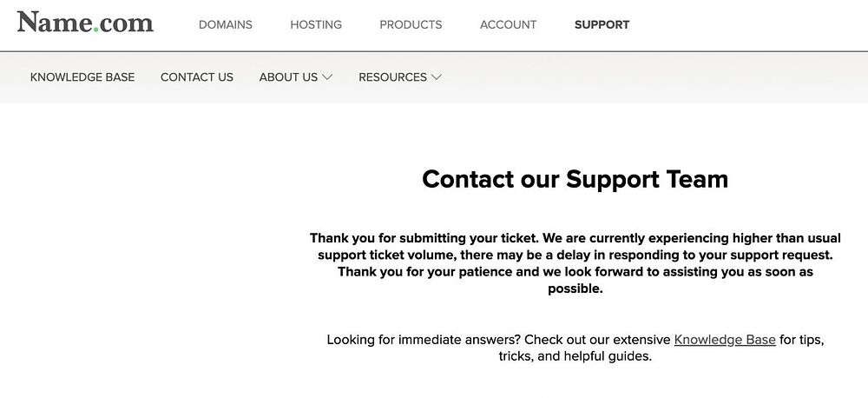
Task: Click the green dot in the Name.com logo
Action: 98,30
